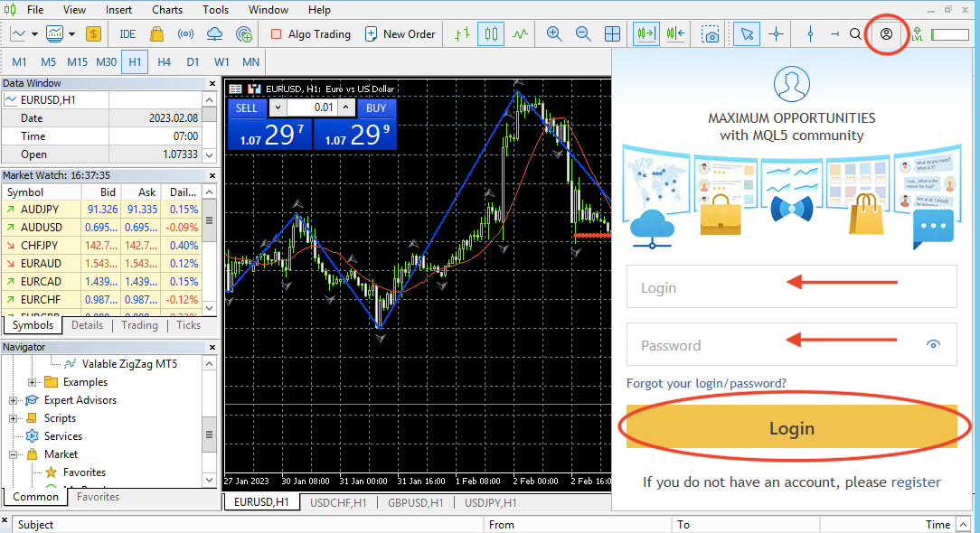Click inside the Password field

tap(777, 344)
